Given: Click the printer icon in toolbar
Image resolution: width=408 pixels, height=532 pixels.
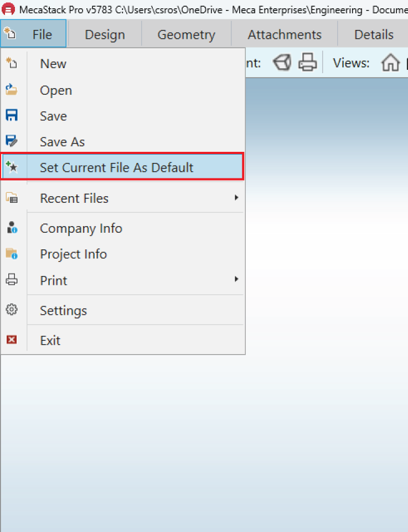Looking at the screenshot, I should click(308, 62).
